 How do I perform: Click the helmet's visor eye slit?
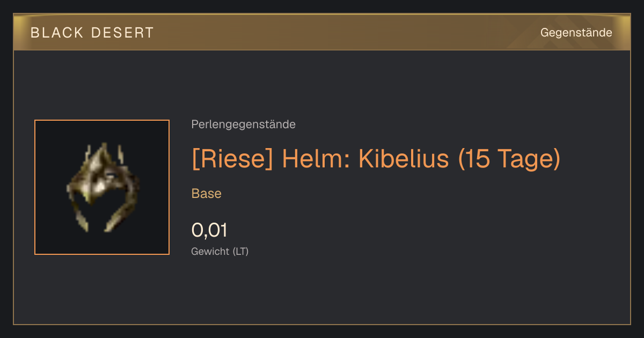point(111,175)
